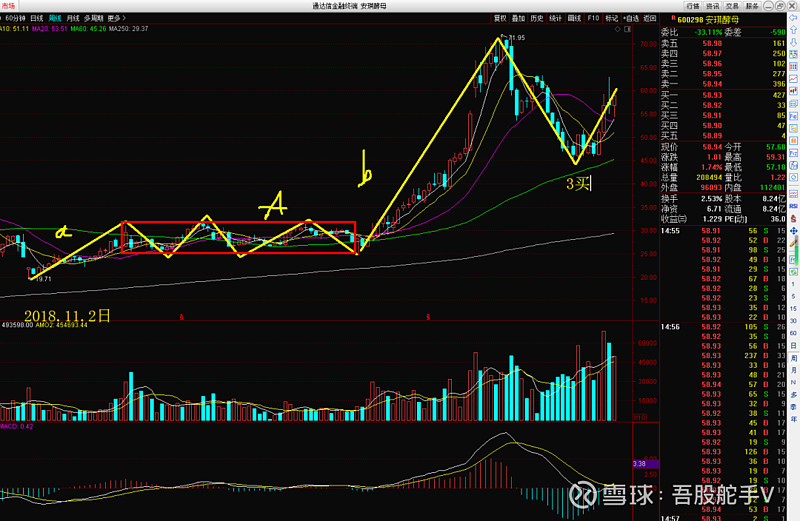Viewport: 800px width, 521px height.
Task: Click the up arrow icon in right toolbar
Action: tap(793, 30)
